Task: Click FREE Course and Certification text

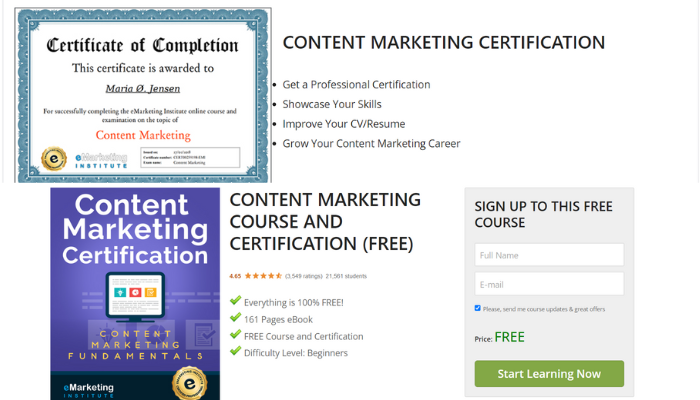Action: (304, 337)
